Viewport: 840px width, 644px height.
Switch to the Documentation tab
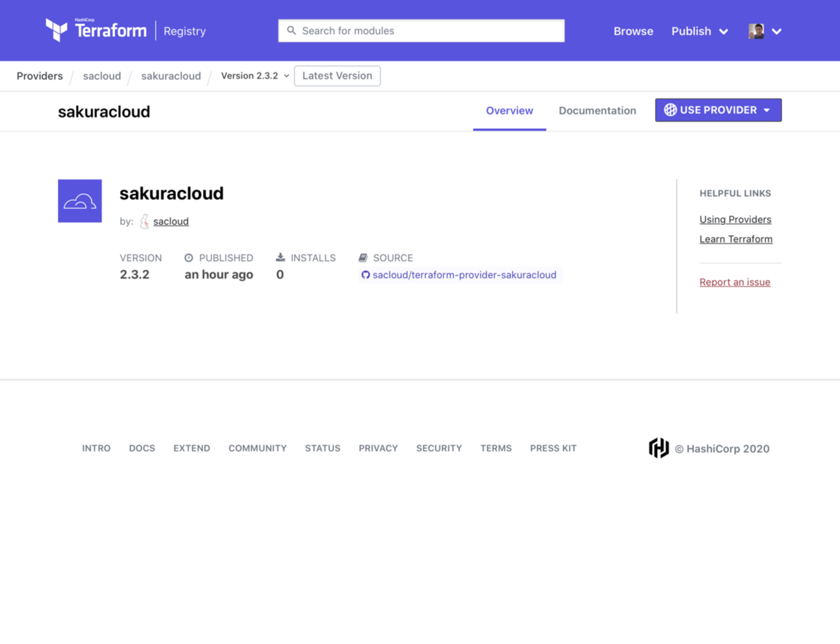point(597,110)
